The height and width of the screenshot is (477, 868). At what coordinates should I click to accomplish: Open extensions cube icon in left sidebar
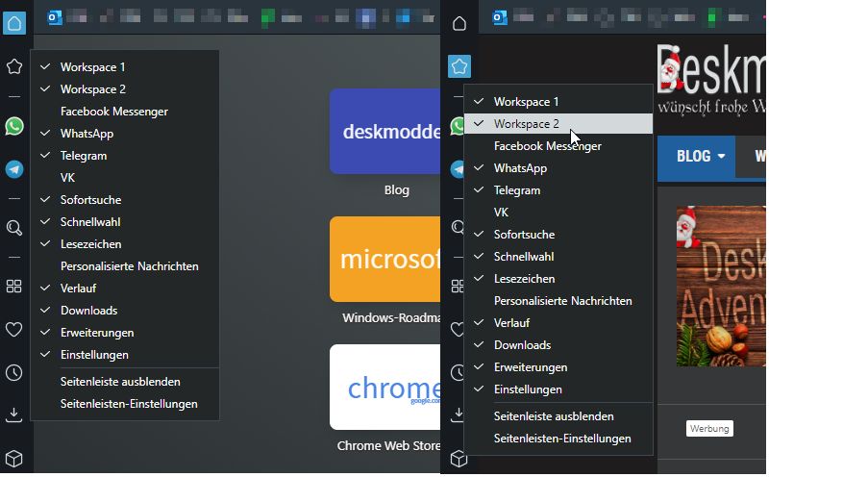click(x=14, y=458)
